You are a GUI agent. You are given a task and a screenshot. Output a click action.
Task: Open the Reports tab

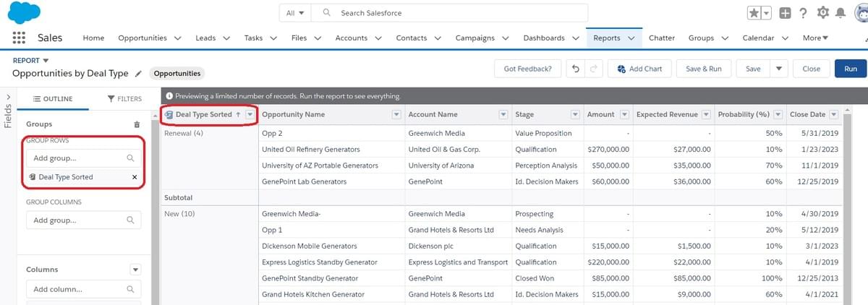click(x=606, y=38)
